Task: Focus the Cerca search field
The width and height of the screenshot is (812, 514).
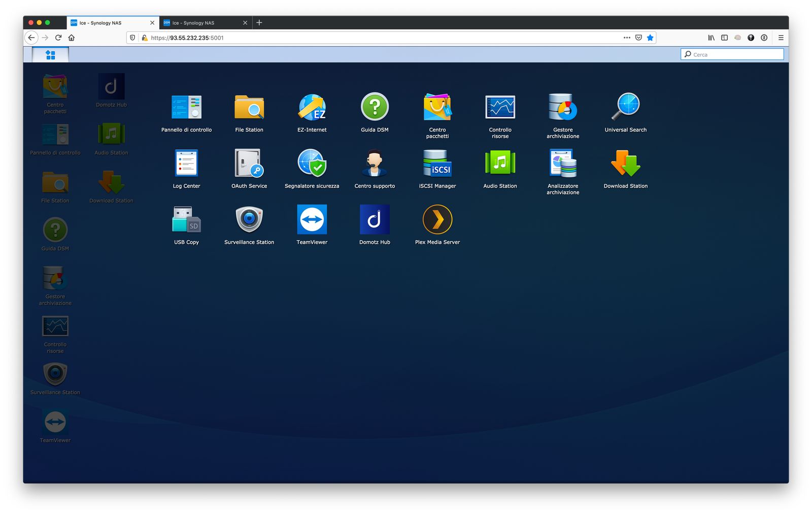Action: click(x=732, y=54)
